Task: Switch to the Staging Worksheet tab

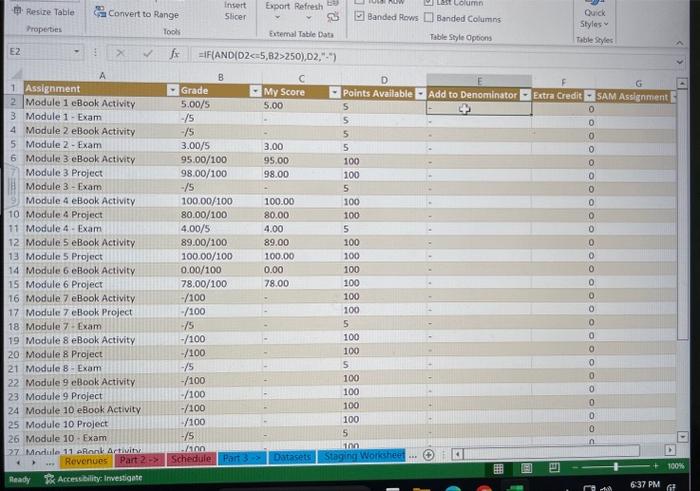Action: [x=362, y=456]
